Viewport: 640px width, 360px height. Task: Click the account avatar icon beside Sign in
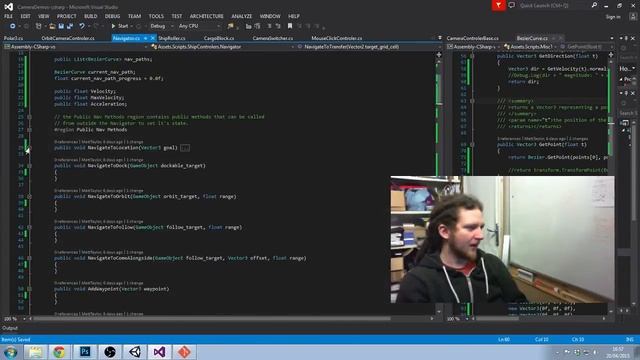[x=633, y=17]
